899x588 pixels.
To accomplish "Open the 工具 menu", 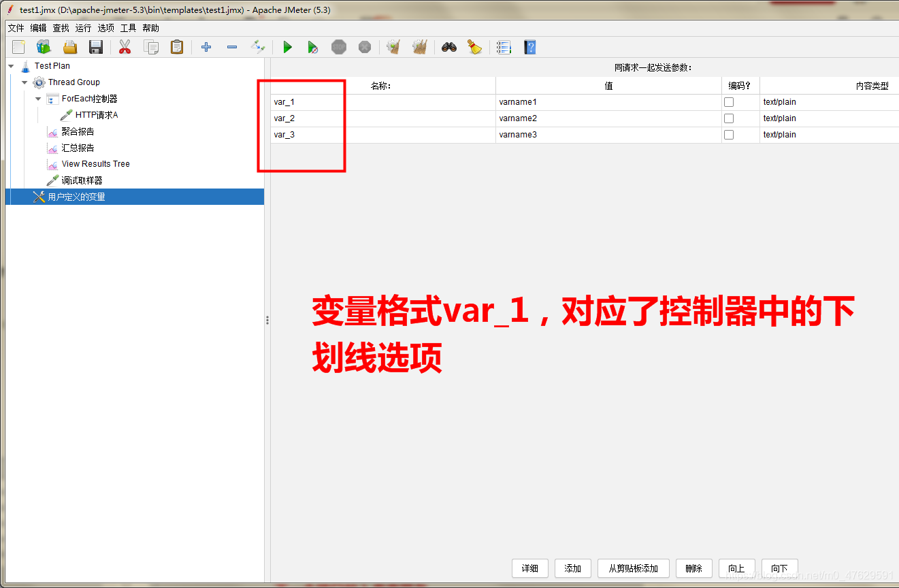I will [x=129, y=28].
